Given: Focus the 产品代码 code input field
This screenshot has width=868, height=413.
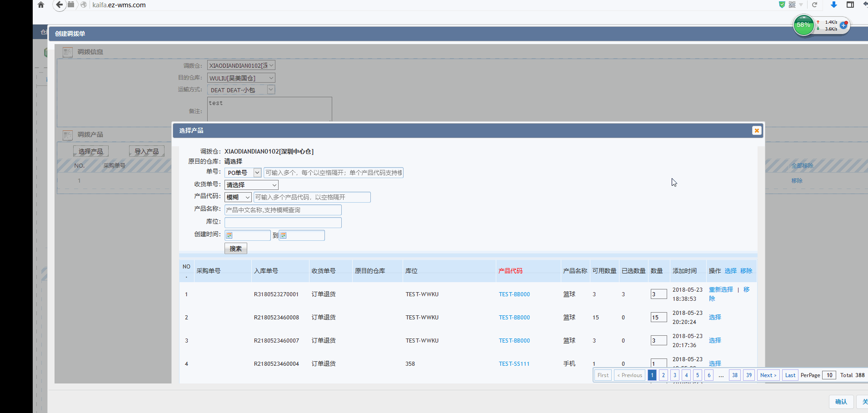Looking at the screenshot, I should [312, 197].
